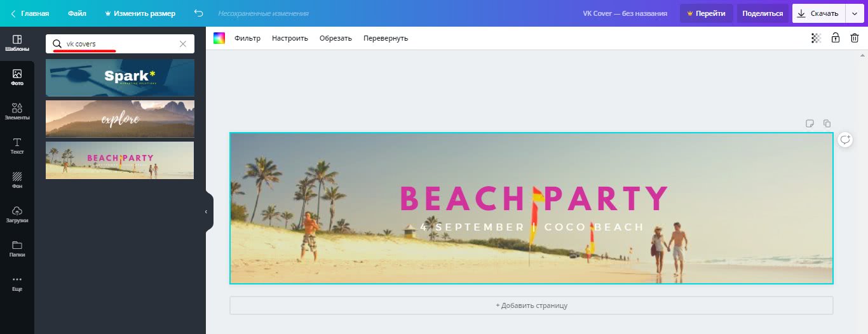Open the rainbow color picker swatch
Screen dimensions: 868x334
pyautogui.click(x=219, y=38)
